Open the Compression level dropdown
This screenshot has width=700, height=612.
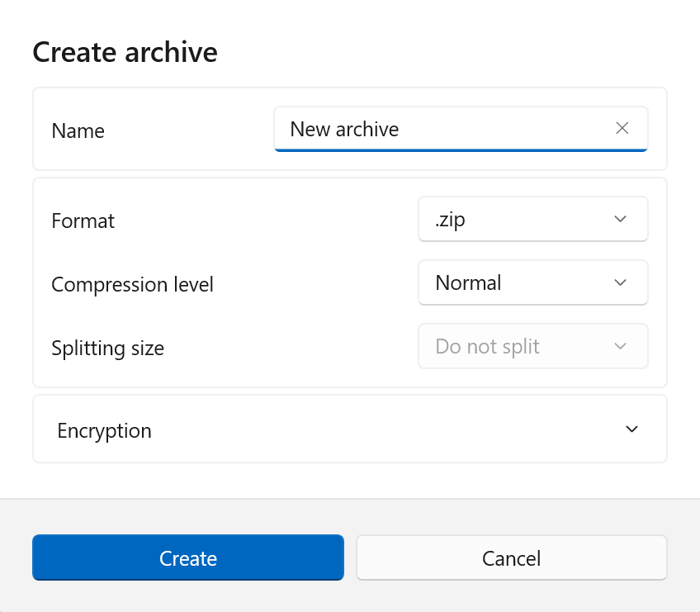(x=532, y=282)
